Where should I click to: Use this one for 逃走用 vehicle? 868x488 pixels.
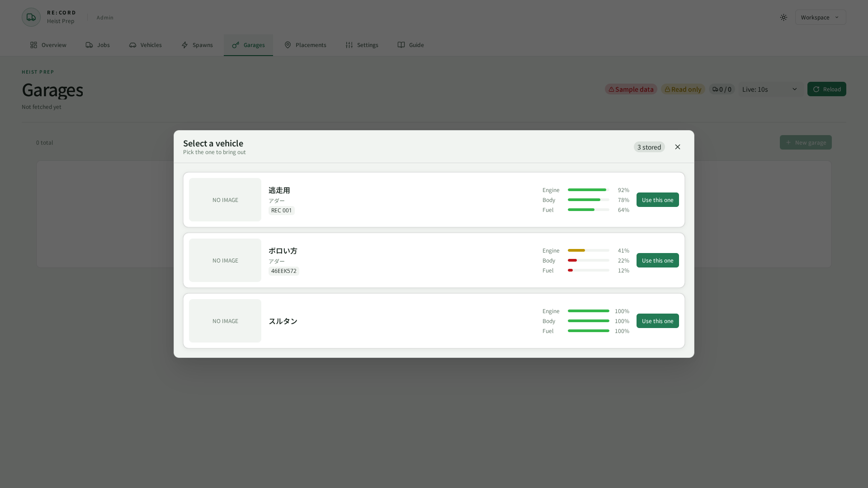pyautogui.click(x=658, y=200)
